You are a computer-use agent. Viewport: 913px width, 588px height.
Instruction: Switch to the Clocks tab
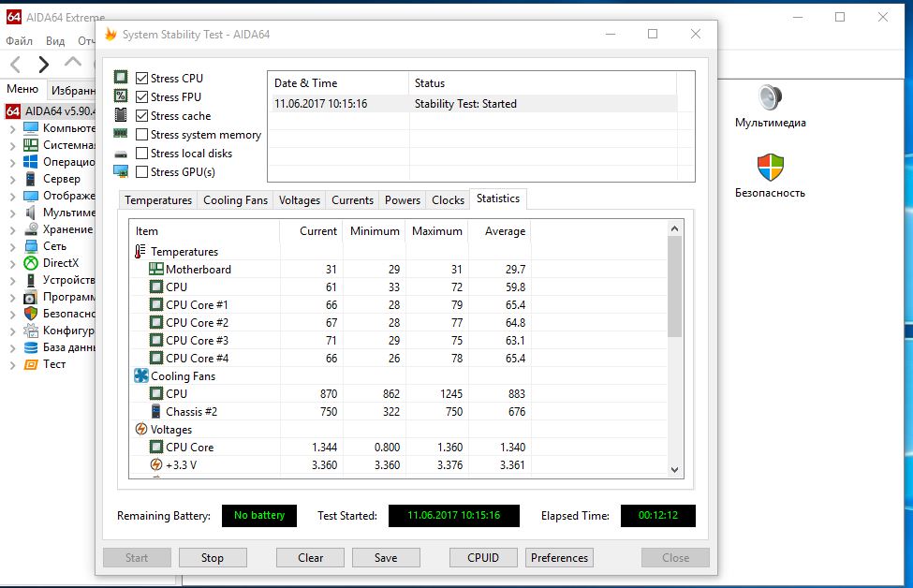pos(448,199)
